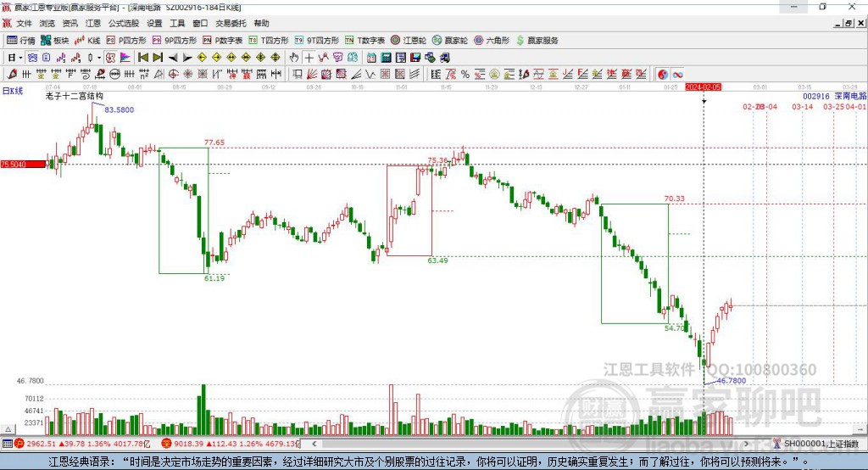Open the 赢家轮 wheel tool

450,41
